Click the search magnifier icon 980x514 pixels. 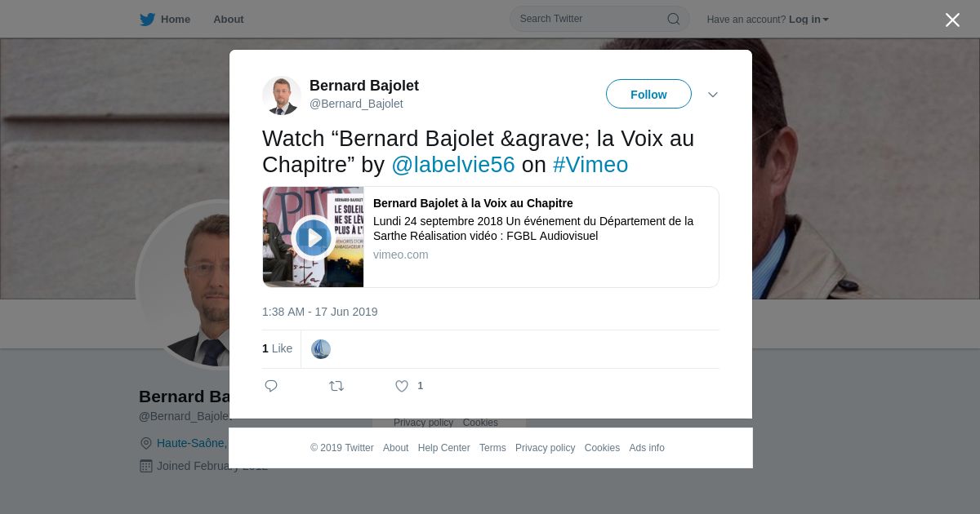[x=674, y=19]
